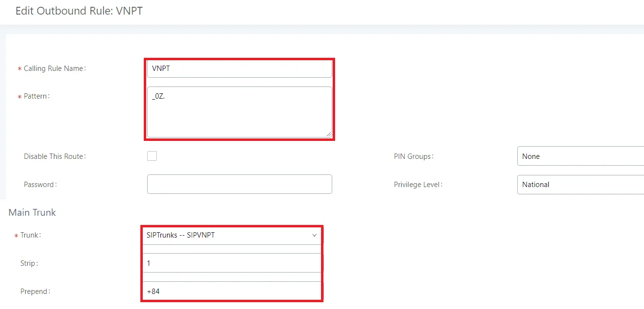Click the Calling Rule Name input field
The image size is (644, 309).
pos(239,69)
